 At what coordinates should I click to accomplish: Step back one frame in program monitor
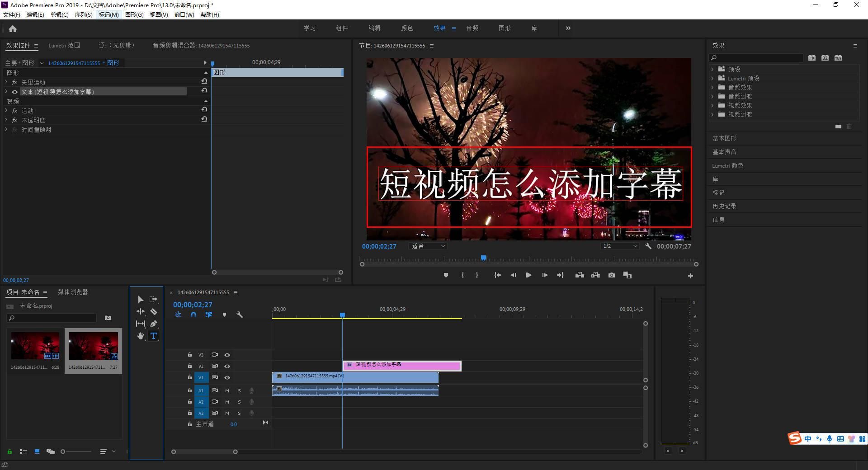[513, 275]
